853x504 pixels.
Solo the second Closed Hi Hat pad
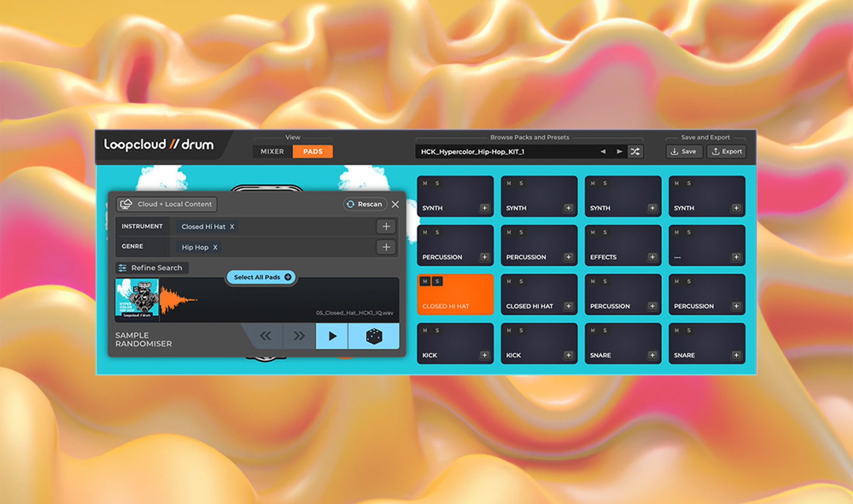(x=521, y=281)
